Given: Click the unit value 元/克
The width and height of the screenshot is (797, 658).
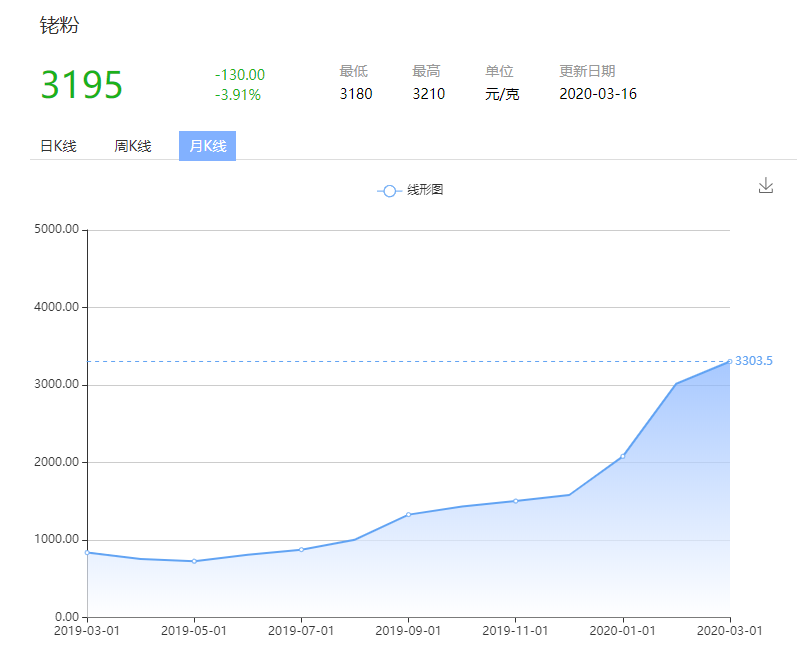Looking at the screenshot, I should coord(502,95).
